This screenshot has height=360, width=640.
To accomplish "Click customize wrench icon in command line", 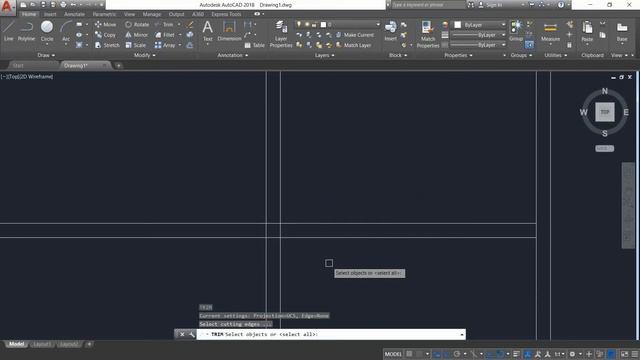I will [192, 334].
